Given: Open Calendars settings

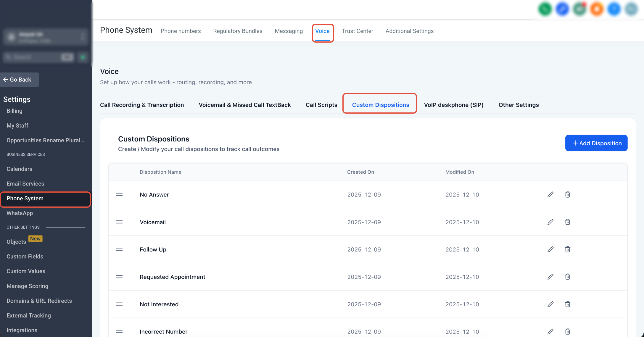Looking at the screenshot, I should pyautogui.click(x=19, y=169).
